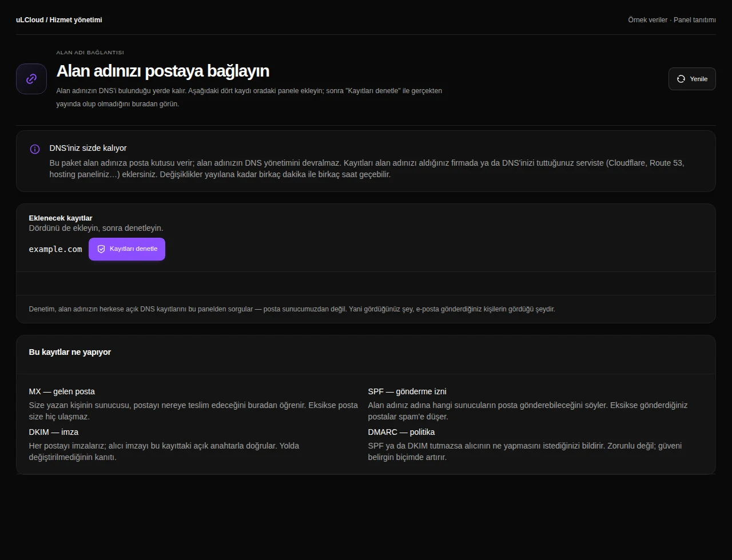The image size is (732, 560).
Task: Click the Eklenecek kayıtlar section title
Action: click(x=61, y=218)
